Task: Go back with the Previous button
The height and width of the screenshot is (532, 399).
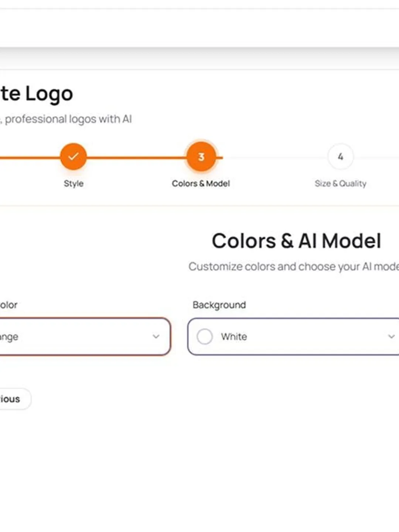Action: [15, 399]
